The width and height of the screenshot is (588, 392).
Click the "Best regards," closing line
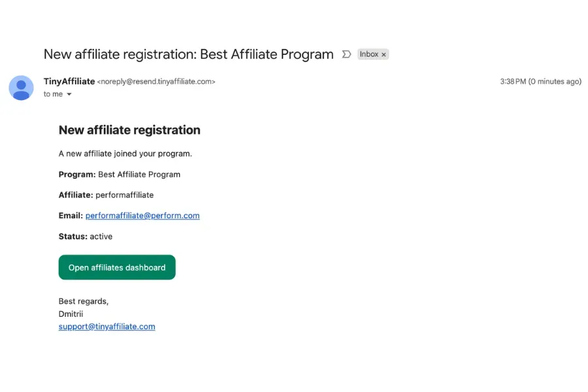pyautogui.click(x=84, y=301)
